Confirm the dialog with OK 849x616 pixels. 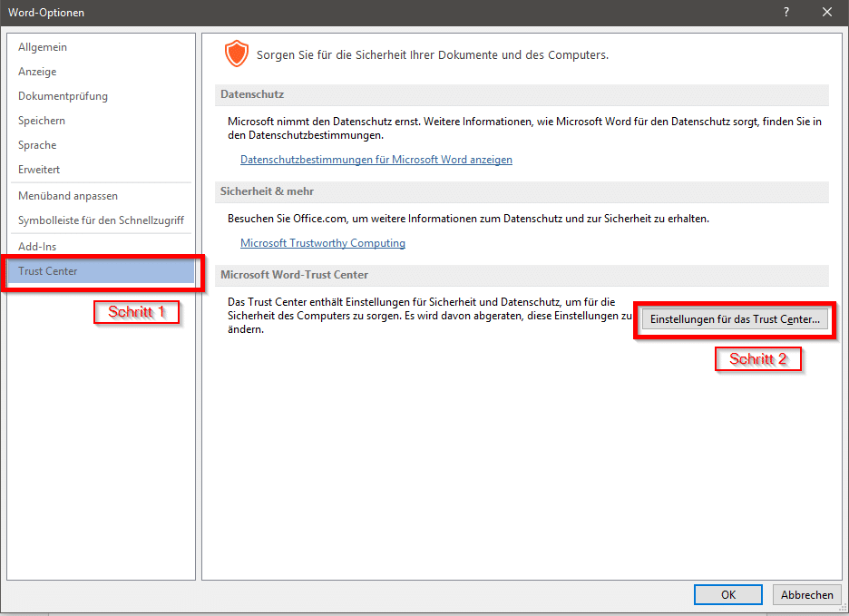(727, 595)
